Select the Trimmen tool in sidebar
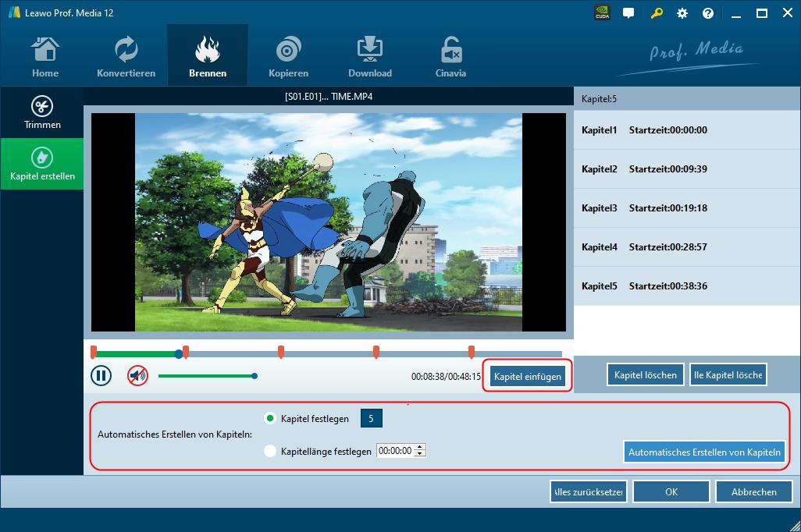 [42, 113]
